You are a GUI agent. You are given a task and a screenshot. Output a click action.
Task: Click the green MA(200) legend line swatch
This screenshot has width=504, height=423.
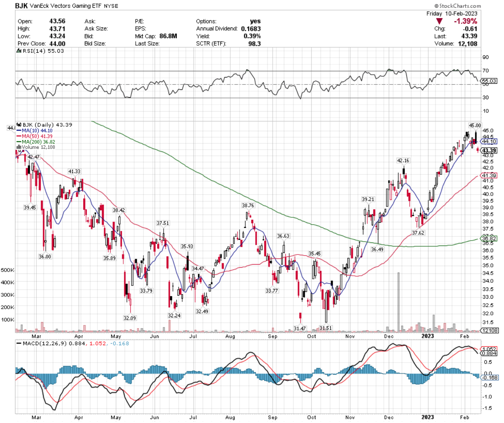coord(19,142)
